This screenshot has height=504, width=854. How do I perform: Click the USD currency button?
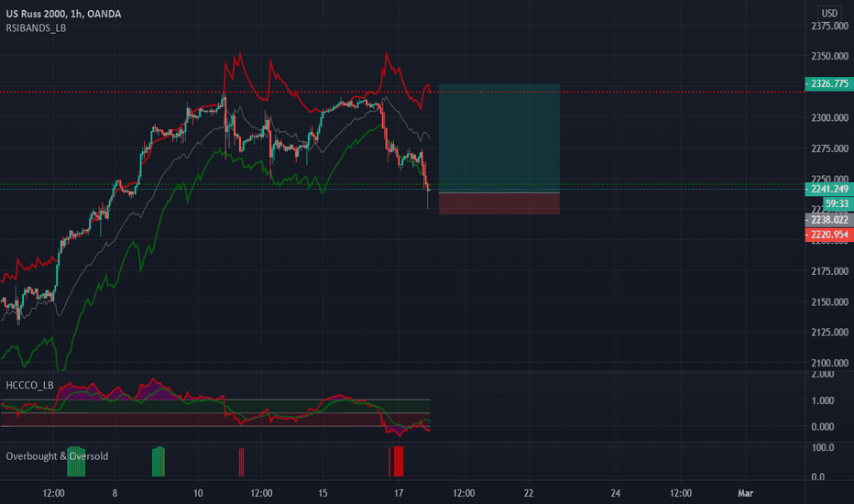[829, 13]
